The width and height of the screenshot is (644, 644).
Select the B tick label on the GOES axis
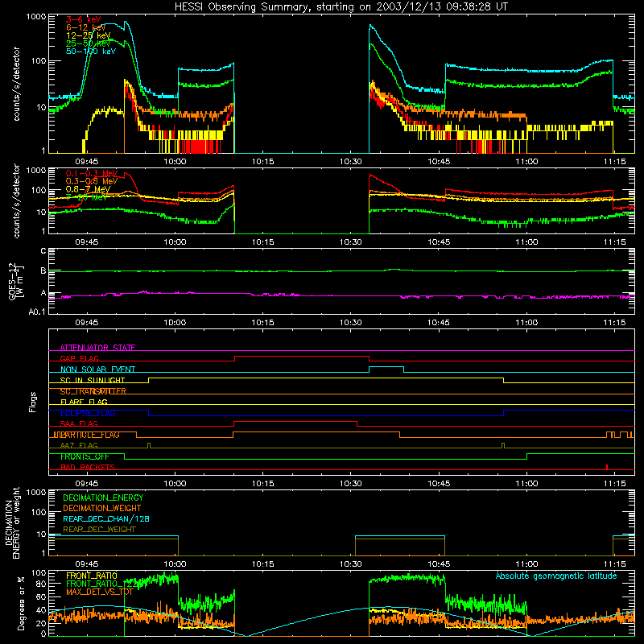click(43, 270)
